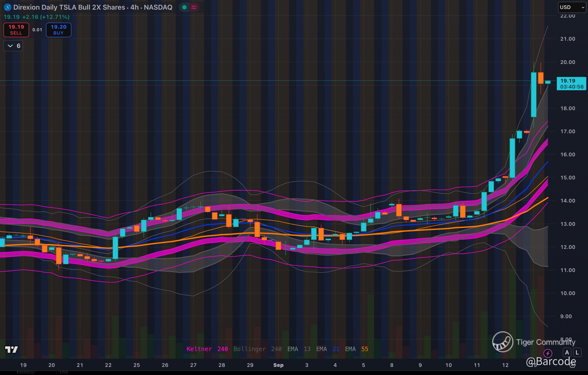Click the TradingView logo in the corner
The height and width of the screenshot is (375, 588).
(x=12, y=350)
